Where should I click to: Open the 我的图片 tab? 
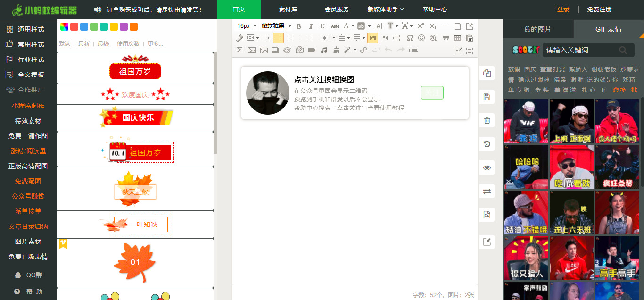(538, 29)
